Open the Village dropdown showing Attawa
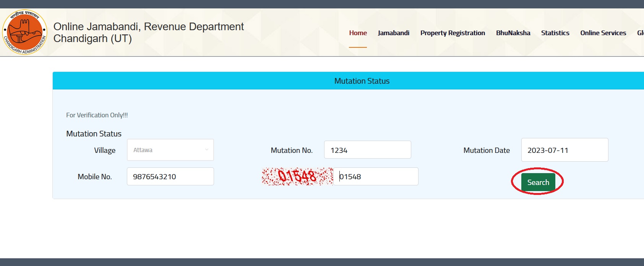Screen dimensions: 644x266 [170, 150]
